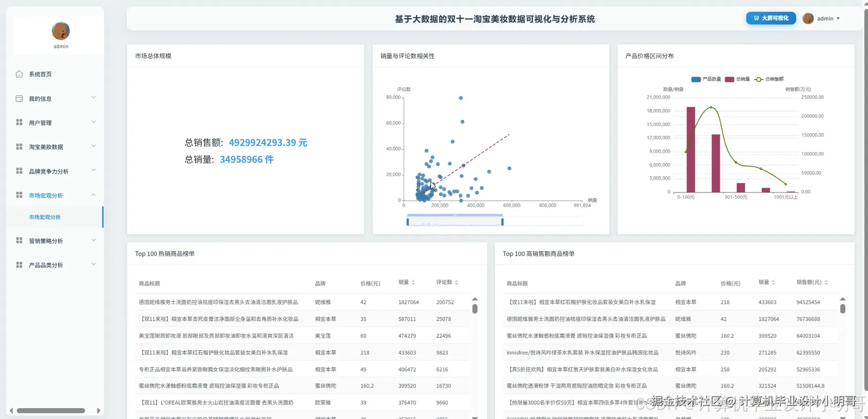Click the grid icon beside 品牌竞争力分析

(x=19, y=171)
